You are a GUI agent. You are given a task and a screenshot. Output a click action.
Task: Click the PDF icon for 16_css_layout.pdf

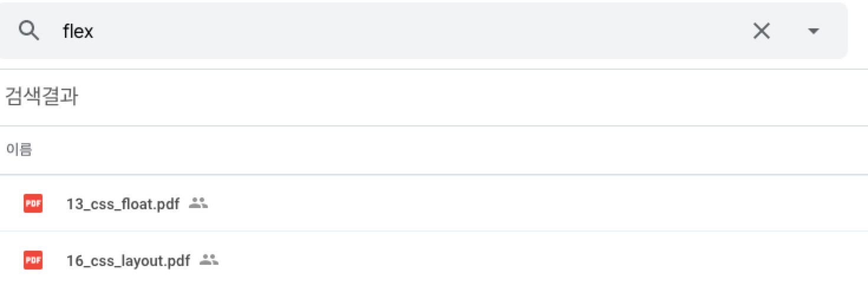pos(33,260)
